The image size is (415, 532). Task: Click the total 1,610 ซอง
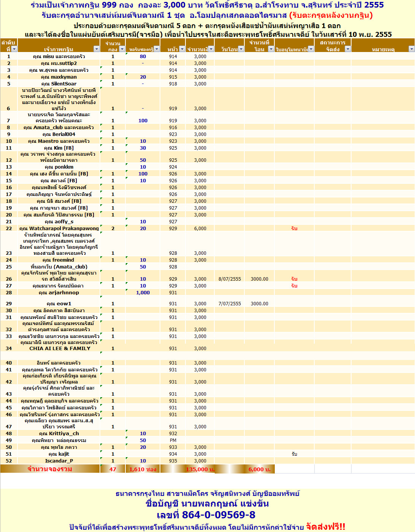tap(143, 469)
